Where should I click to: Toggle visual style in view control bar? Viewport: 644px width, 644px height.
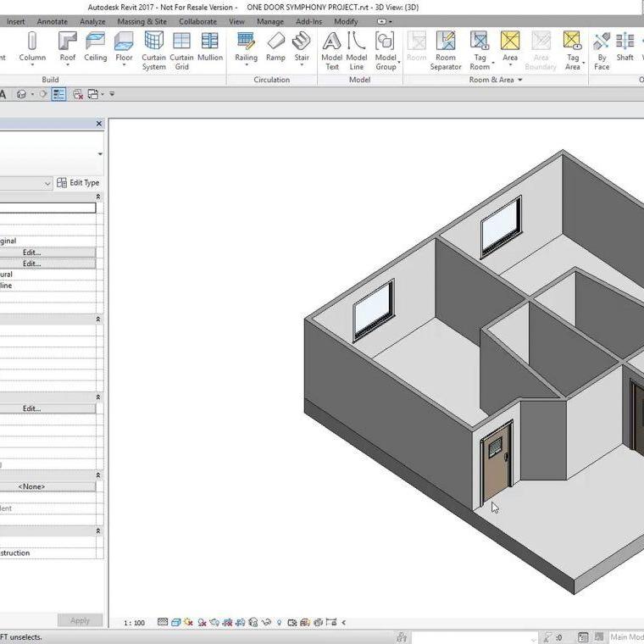pyautogui.click(x=175, y=622)
